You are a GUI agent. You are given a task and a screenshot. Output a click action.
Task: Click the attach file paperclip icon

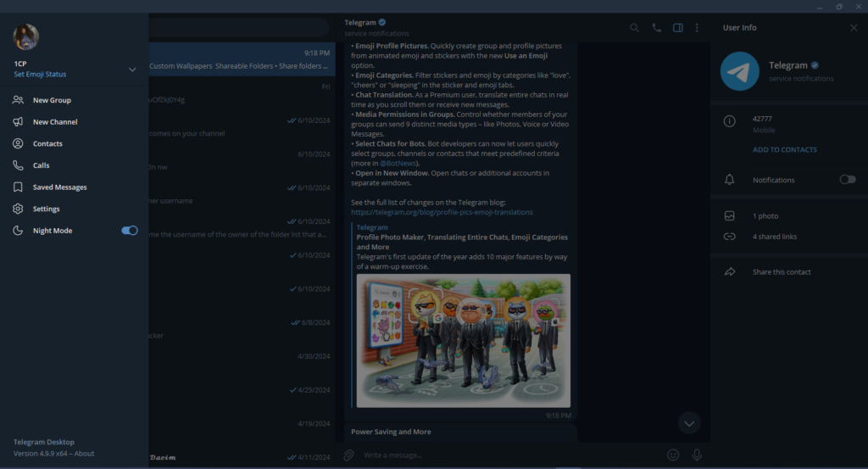pyautogui.click(x=348, y=455)
